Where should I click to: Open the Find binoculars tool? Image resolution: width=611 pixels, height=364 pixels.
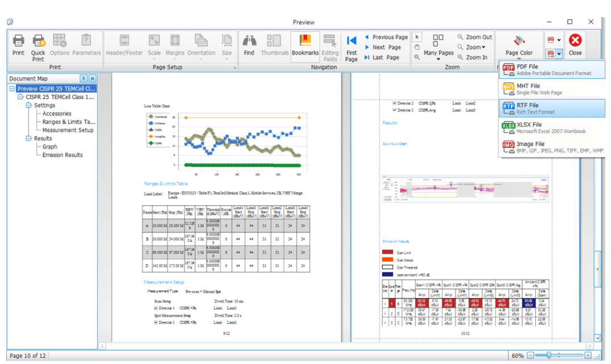coord(249,44)
